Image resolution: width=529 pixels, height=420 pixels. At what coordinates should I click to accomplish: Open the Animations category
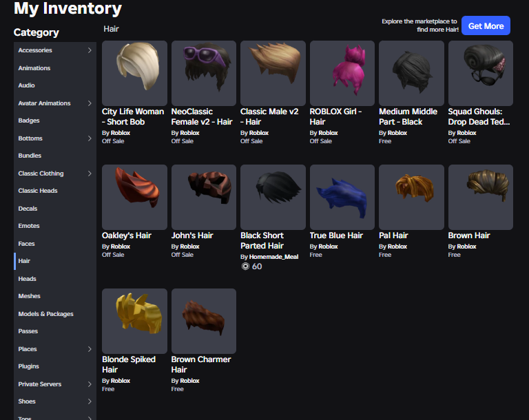34,67
